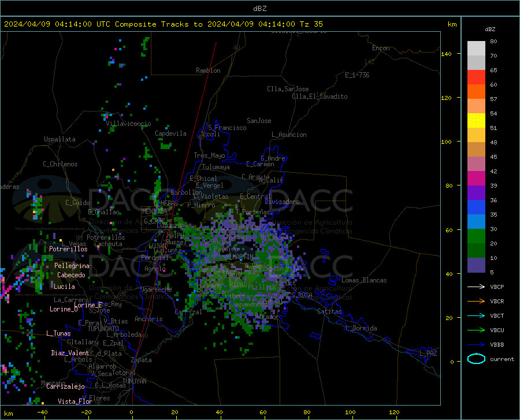Pick the magenta 42 dBZ color swatch
The image size is (520, 420).
(x=476, y=179)
